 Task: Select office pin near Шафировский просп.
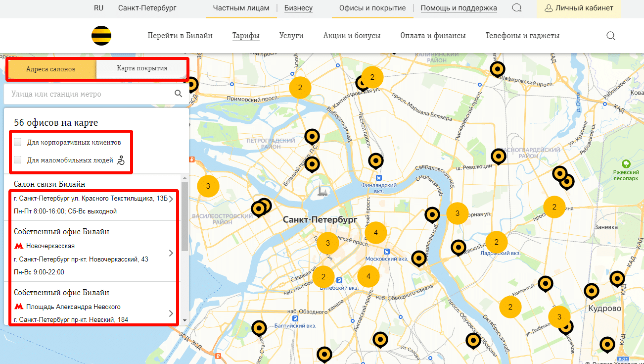[x=498, y=70]
